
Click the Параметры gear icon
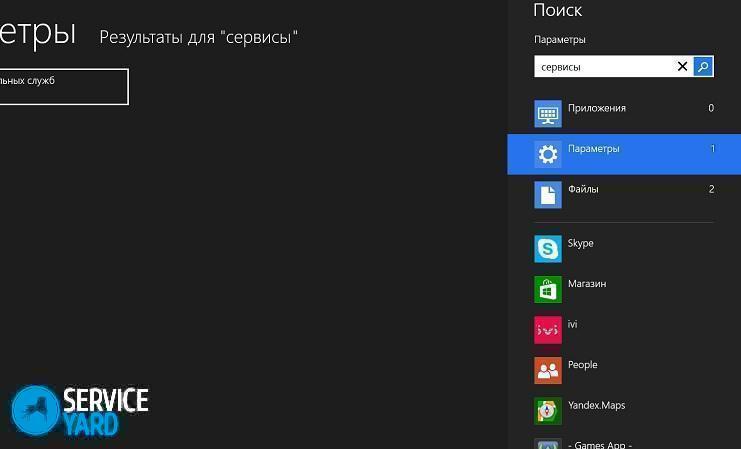coord(548,154)
